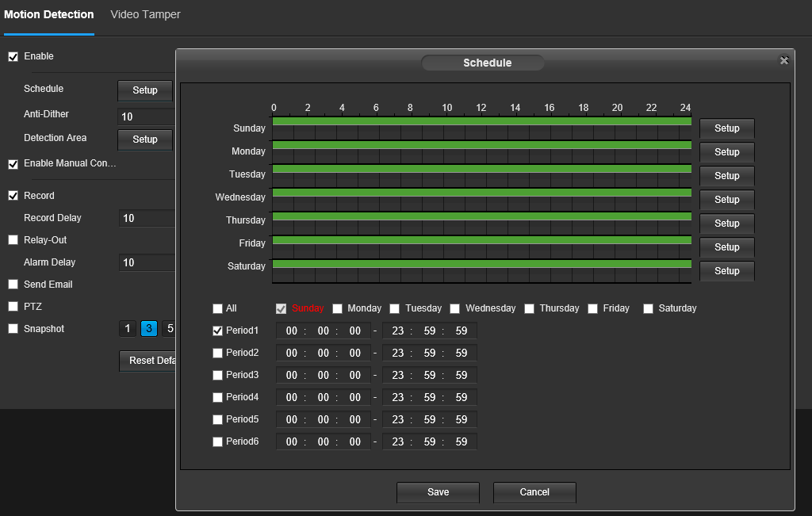Open Setup for the Wednesday schedule row
This screenshot has height=516, width=812.
pyautogui.click(x=726, y=200)
